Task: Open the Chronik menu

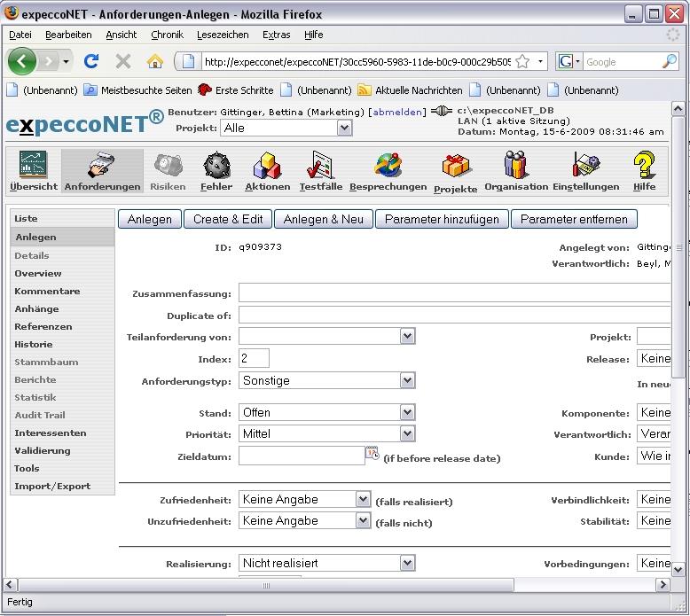Action: pos(167,35)
